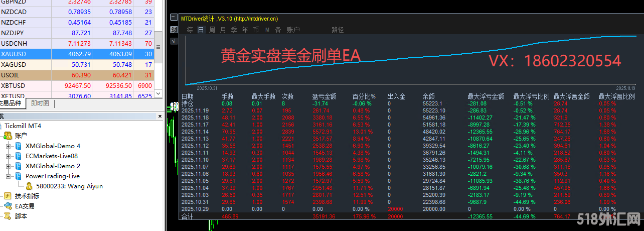Open the 路径 tab in MTDriver panel
The height and width of the screenshot is (231, 644).
[338, 30]
